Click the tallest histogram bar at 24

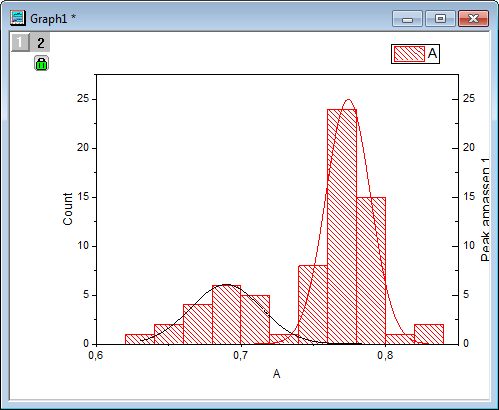tap(342, 227)
